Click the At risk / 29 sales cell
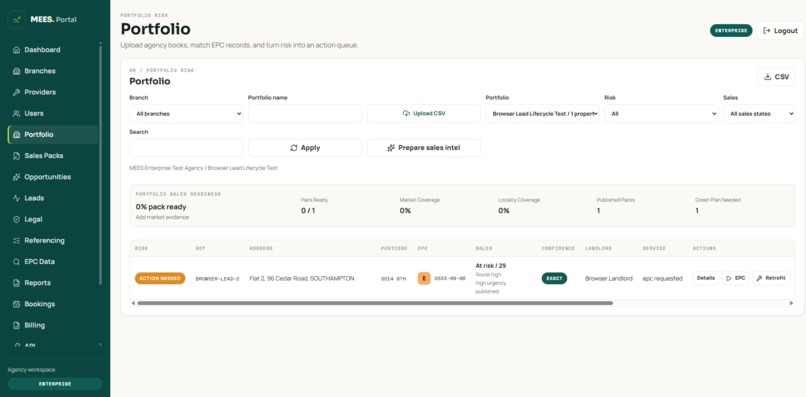Screen dimensions: 806x397 (x=491, y=266)
